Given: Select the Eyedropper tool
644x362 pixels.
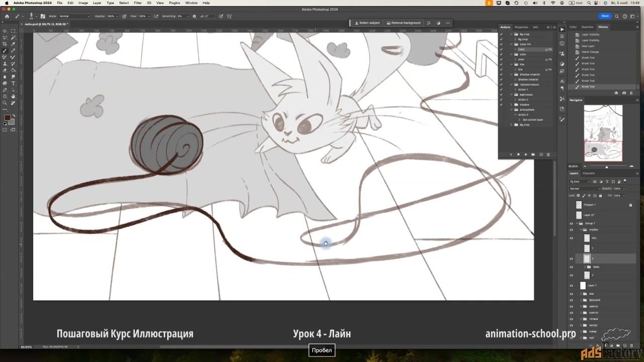Looking at the screenshot, I should point(13,44).
